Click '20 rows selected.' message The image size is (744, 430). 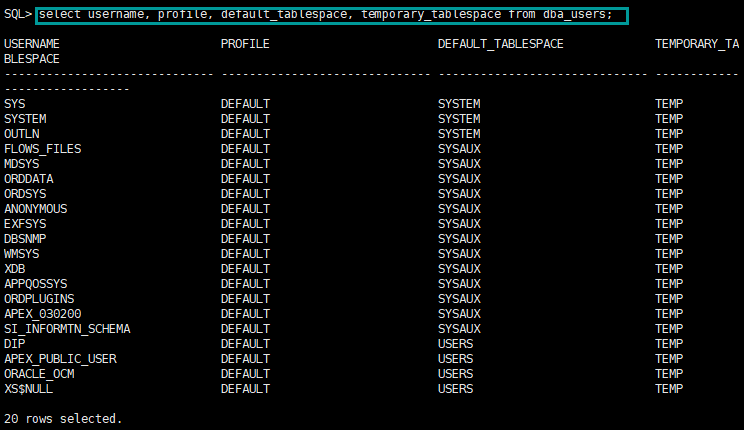pyautogui.click(x=63, y=419)
